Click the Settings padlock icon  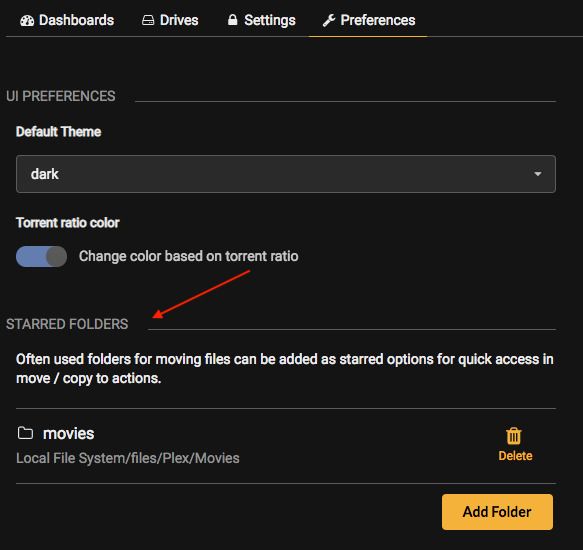pos(232,20)
